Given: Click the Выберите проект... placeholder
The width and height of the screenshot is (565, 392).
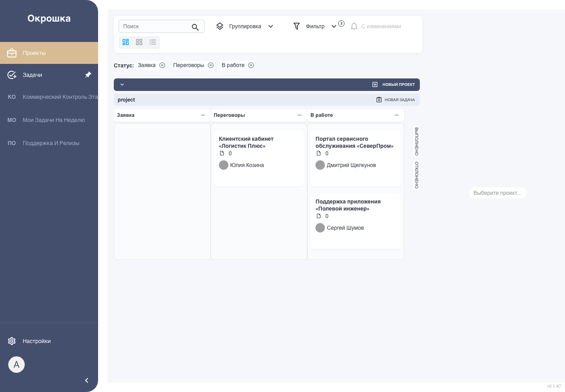Looking at the screenshot, I should (x=498, y=193).
